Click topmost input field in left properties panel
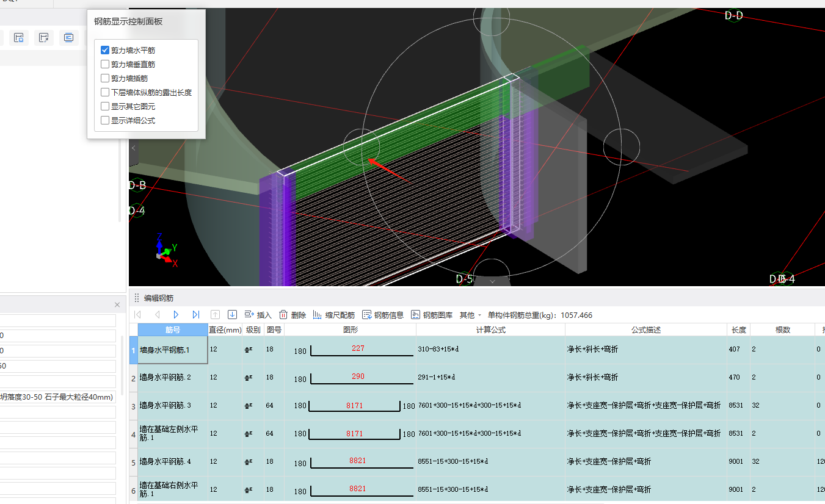The width and height of the screenshot is (825, 504). [58, 320]
